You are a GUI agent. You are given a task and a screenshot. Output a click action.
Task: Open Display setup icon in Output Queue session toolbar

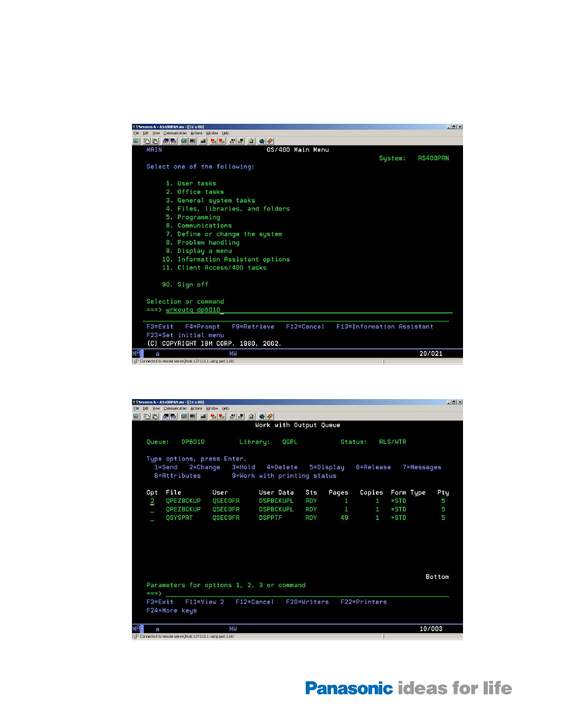coord(184,416)
